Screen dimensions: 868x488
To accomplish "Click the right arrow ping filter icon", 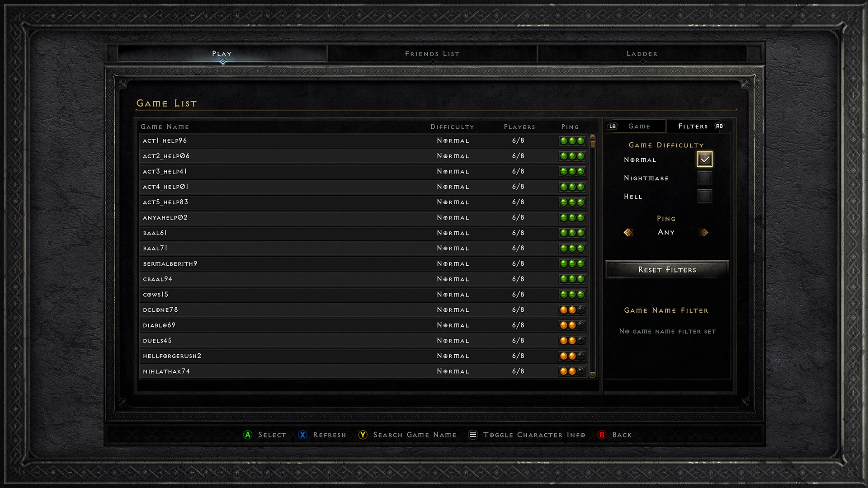I will coord(703,232).
